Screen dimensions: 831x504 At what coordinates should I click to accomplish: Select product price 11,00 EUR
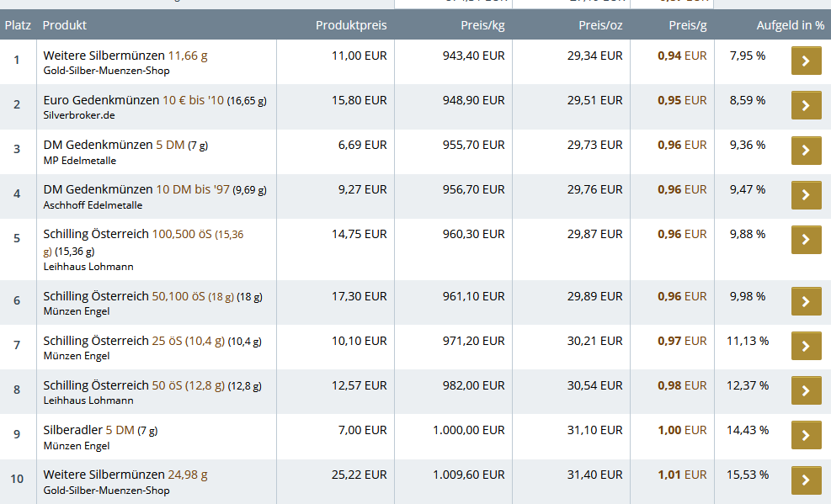coord(360,56)
